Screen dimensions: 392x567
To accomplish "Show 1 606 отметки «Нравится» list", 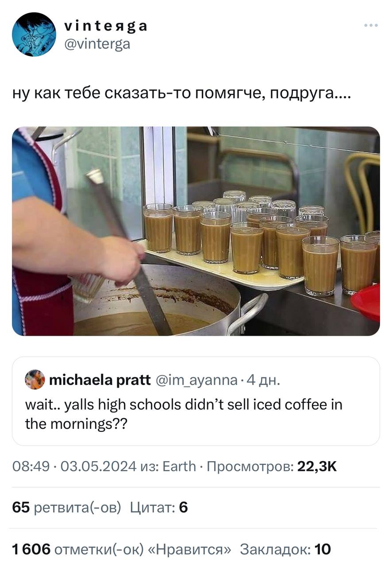I will (x=122, y=550).
